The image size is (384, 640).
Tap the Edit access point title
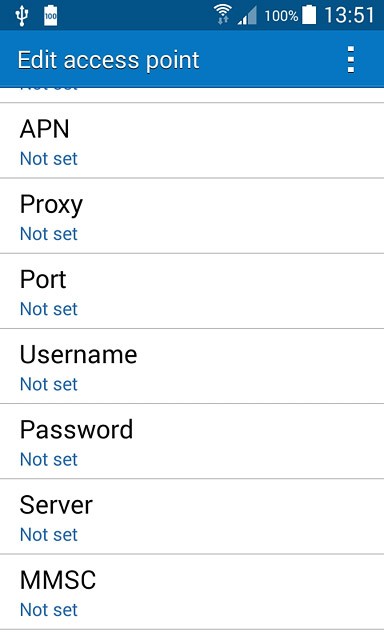[x=108, y=60]
